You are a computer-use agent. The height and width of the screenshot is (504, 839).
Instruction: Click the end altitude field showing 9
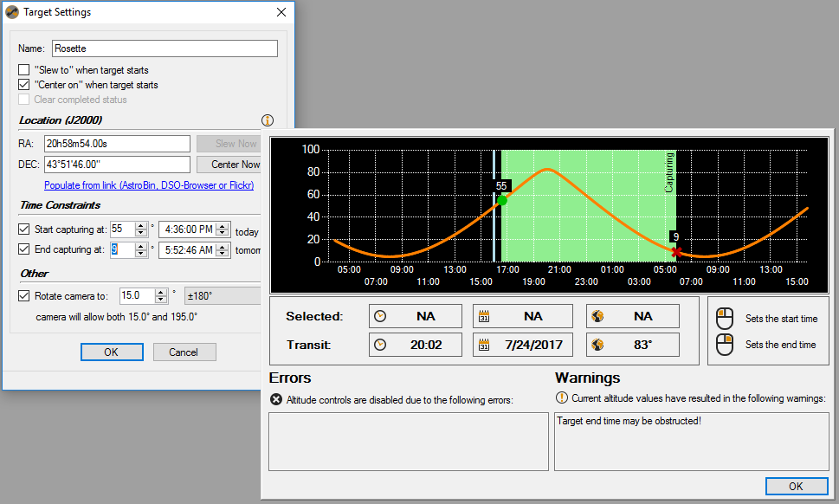pos(123,250)
